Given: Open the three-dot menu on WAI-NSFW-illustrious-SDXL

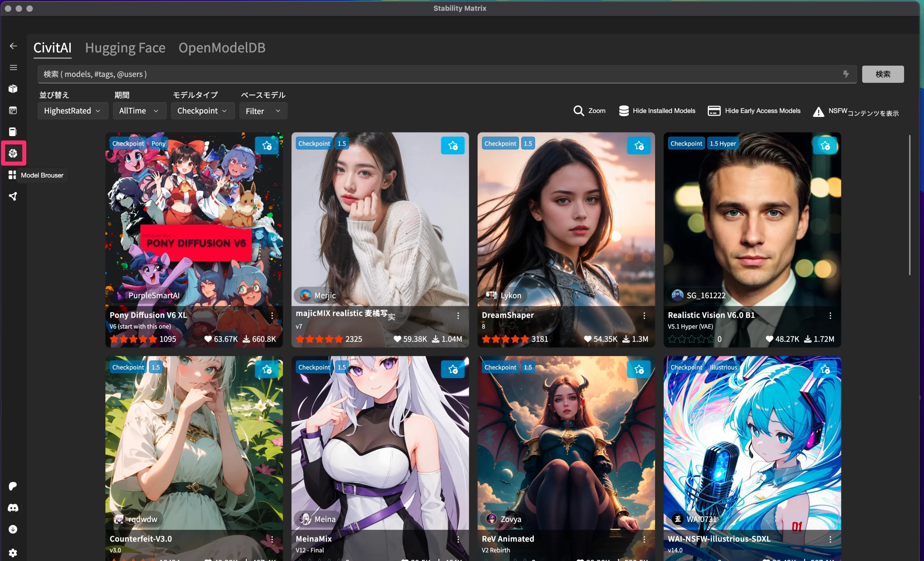Looking at the screenshot, I should tap(830, 539).
